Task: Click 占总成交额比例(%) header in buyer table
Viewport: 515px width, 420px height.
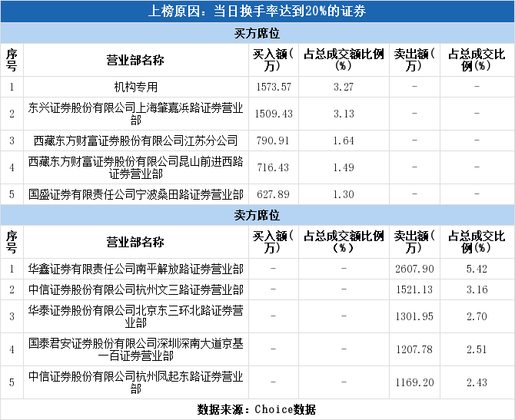Action: [344, 60]
